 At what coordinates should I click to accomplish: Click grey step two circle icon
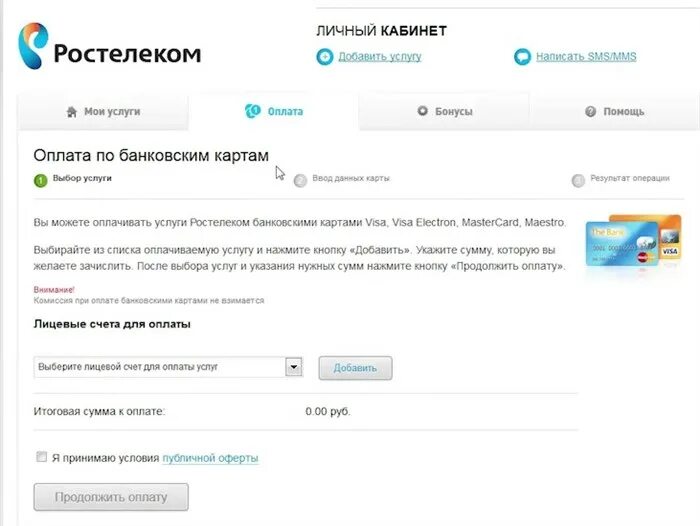click(300, 180)
